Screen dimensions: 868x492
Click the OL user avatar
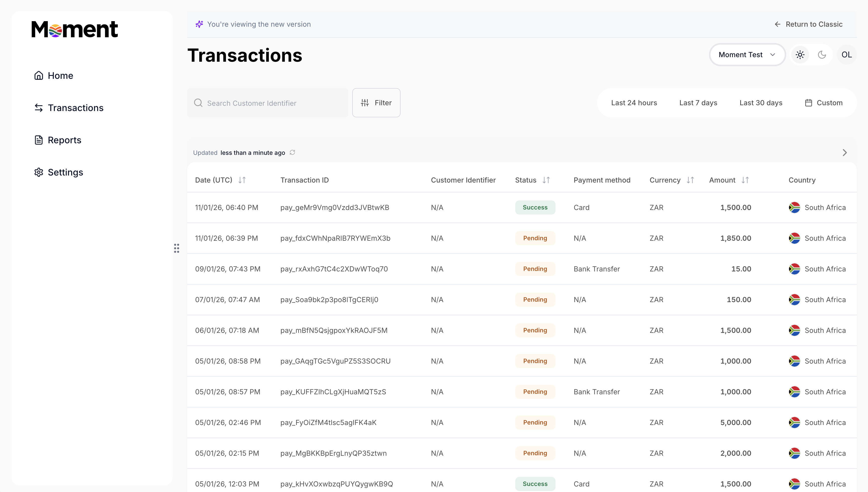click(846, 55)
